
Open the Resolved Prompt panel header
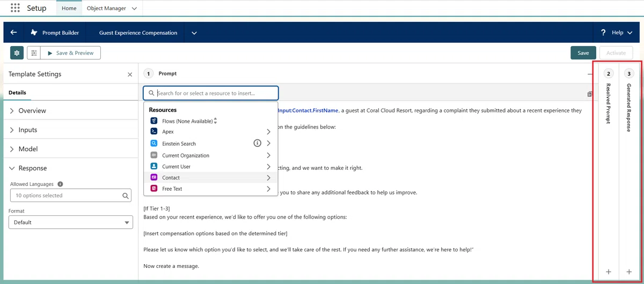pos(609,104)
